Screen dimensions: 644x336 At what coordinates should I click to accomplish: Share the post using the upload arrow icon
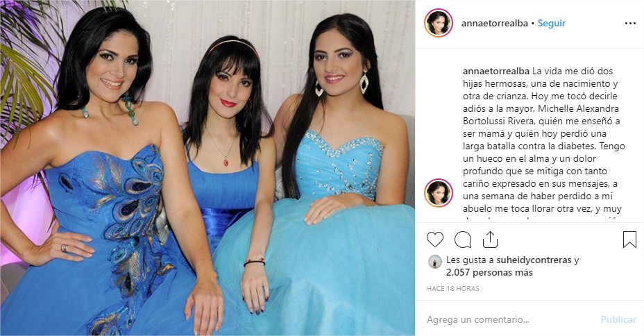tap(490, 240)
